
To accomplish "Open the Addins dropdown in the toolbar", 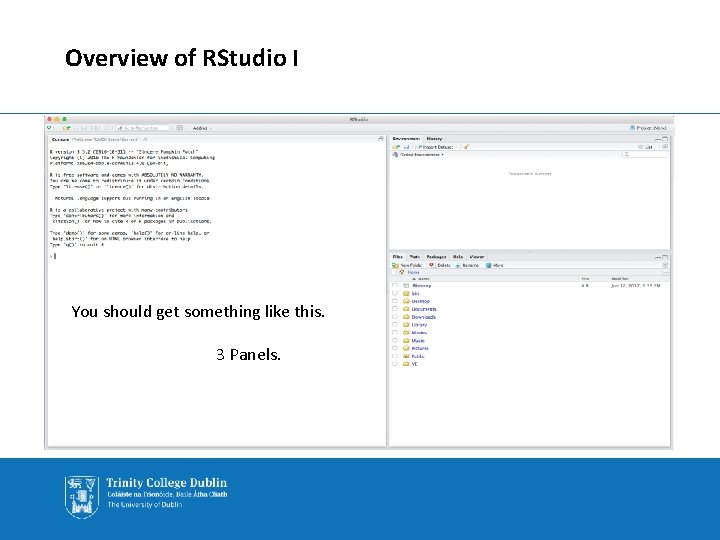I will (x=202, y=128).
